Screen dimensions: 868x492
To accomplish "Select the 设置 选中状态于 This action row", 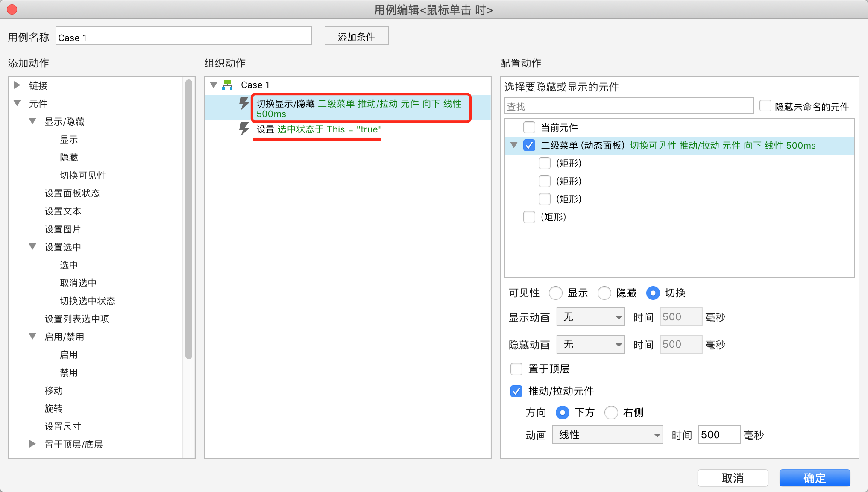I will [348, 129].
